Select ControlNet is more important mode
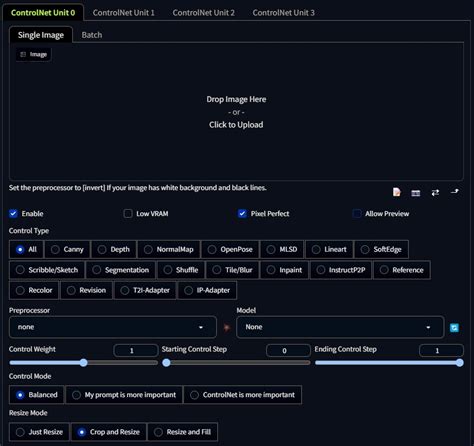The width and height of the screenshot is (474, 446). pos(243,395)
